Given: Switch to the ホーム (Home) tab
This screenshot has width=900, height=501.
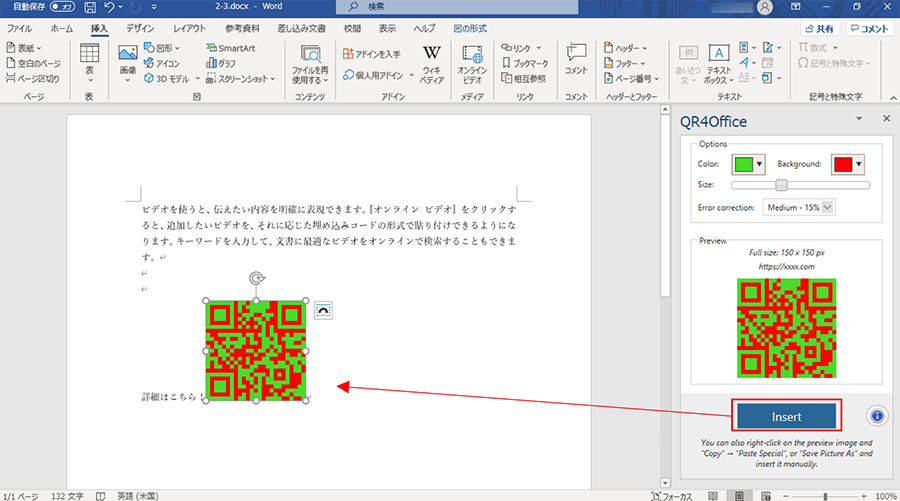Looking at the screenshot, I should pyautogui.click(x=61, y=28).
